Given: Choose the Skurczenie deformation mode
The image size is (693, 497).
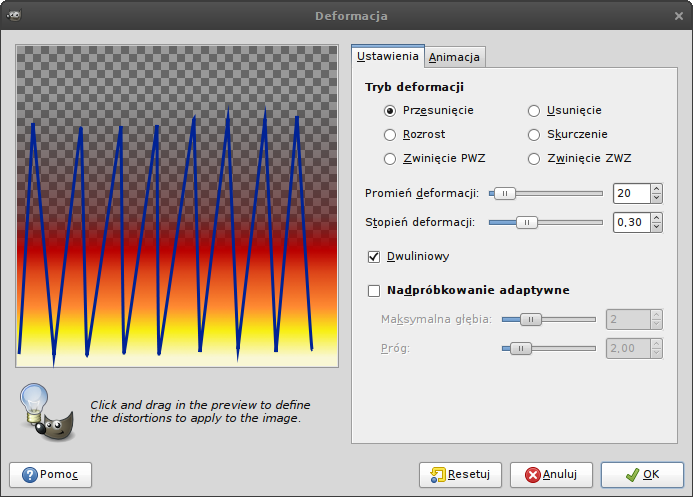Looking at the screenshot, I should pyautogui.click(x=534, y=134).
